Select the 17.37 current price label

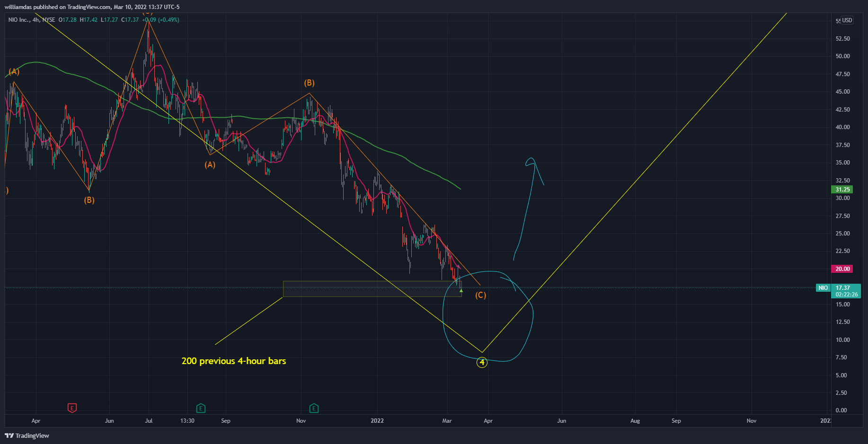click(843, 287)
